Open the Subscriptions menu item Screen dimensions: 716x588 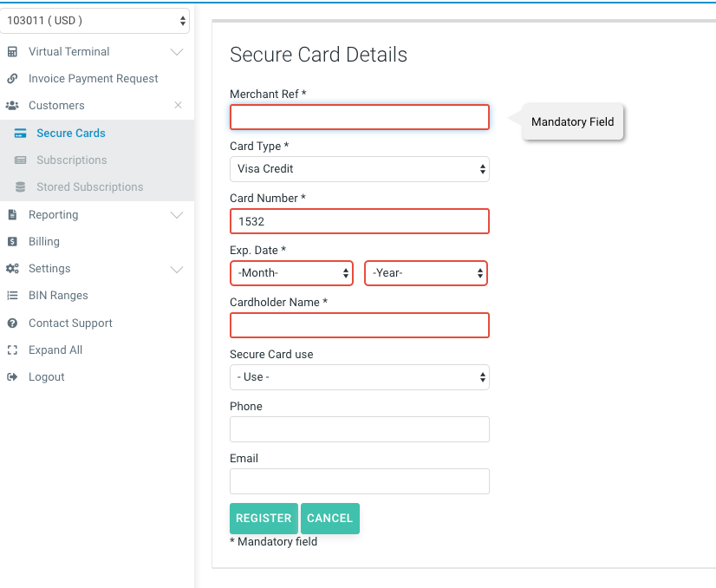point(71,160)
